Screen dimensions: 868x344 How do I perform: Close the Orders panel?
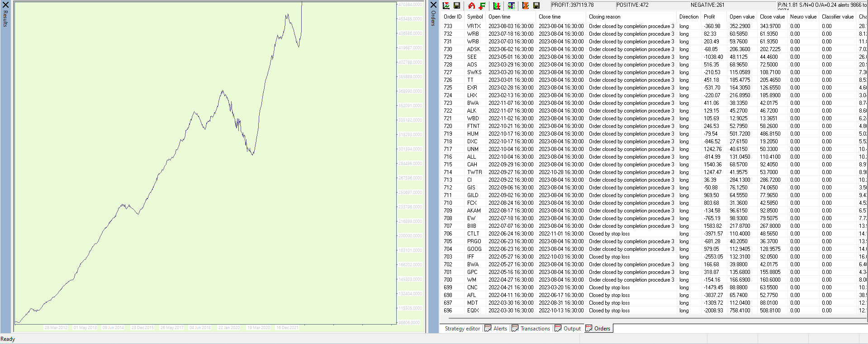click(x=433, y=5)
